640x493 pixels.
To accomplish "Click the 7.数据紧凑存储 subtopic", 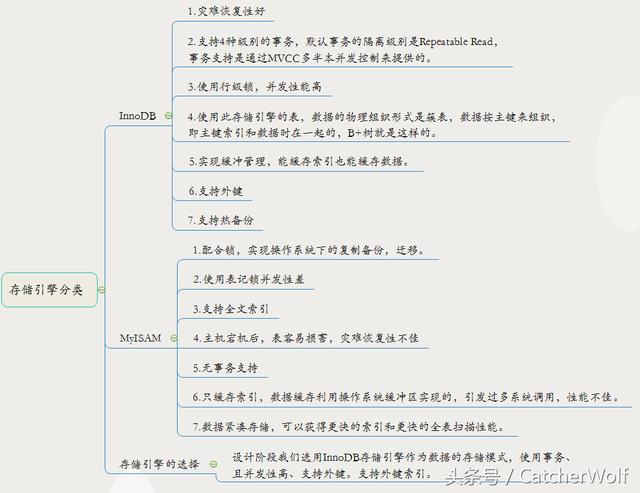I will [x=354, y=426].
